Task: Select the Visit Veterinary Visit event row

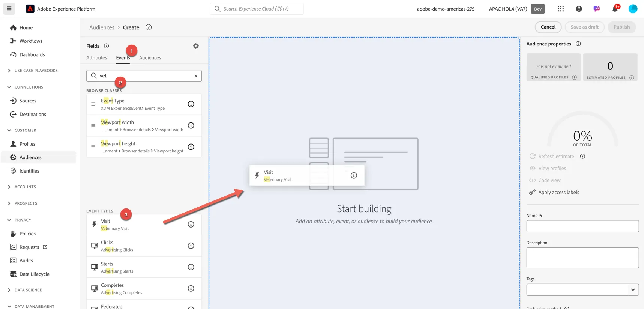Action: point(144,225)
